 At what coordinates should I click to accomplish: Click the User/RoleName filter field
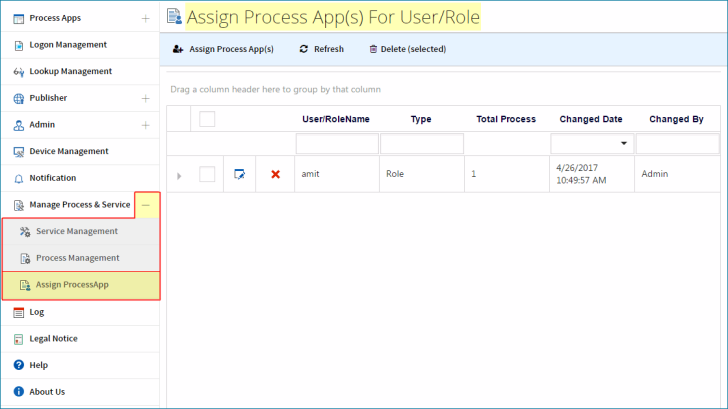point(337,143)
